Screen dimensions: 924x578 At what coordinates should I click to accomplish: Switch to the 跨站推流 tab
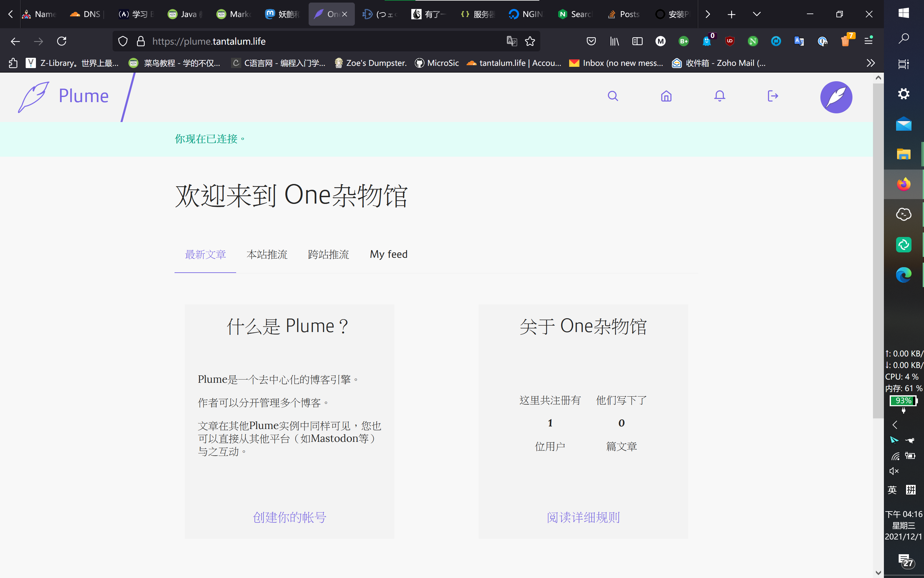(x=328, y=254)
